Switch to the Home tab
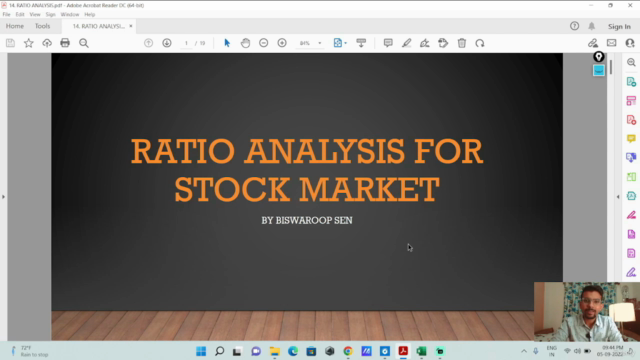The height and width of the screenshot is (360, 640). click(15, 26)
